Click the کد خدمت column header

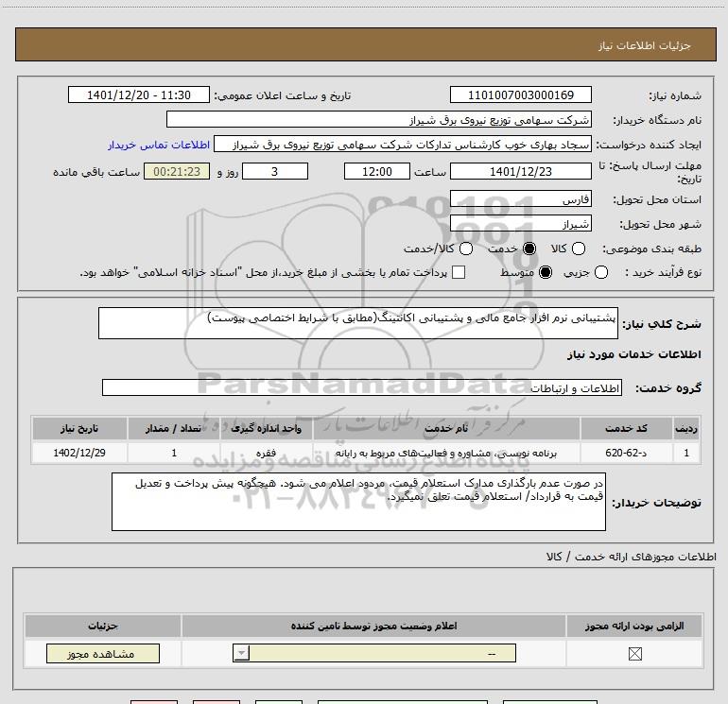(626, 428)
